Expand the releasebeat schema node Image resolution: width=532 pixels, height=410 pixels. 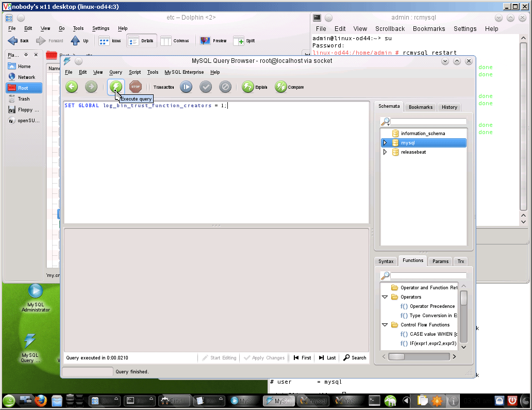[x=385, y=152]
